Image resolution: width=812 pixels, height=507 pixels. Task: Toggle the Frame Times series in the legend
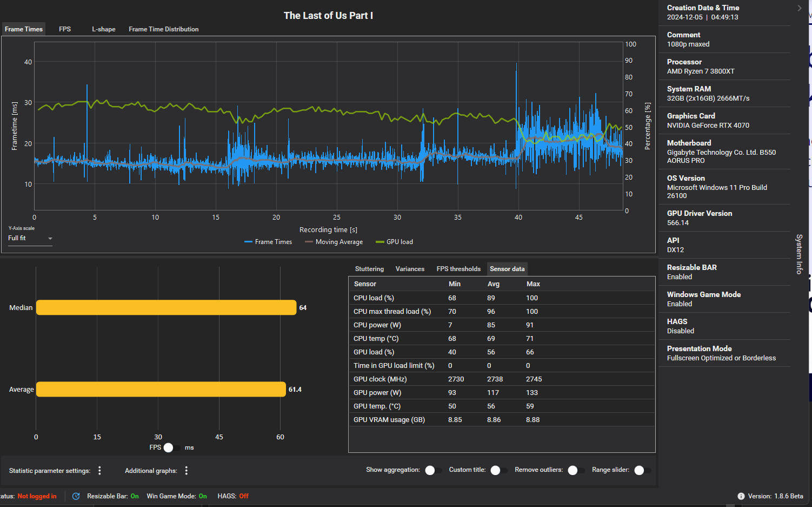pos(268,242)
